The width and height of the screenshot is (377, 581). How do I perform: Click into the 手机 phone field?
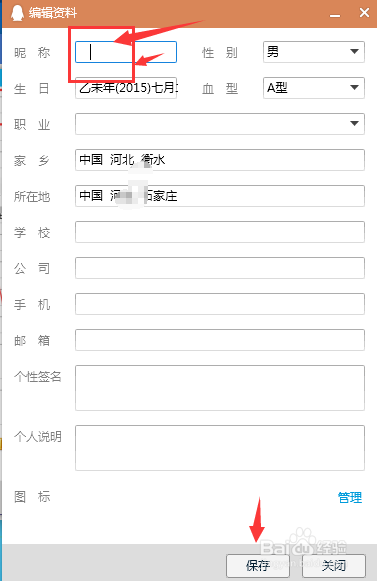coord(220,304)
